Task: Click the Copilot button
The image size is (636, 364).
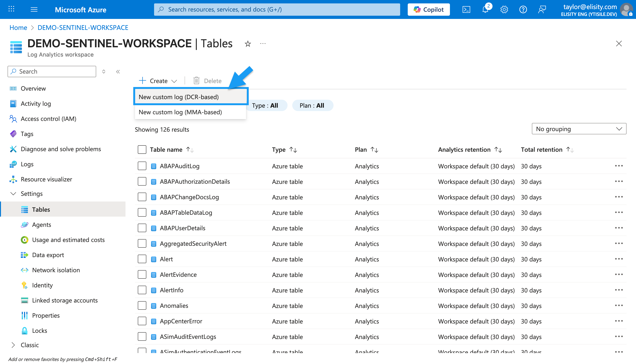Action: coord(429,9)
